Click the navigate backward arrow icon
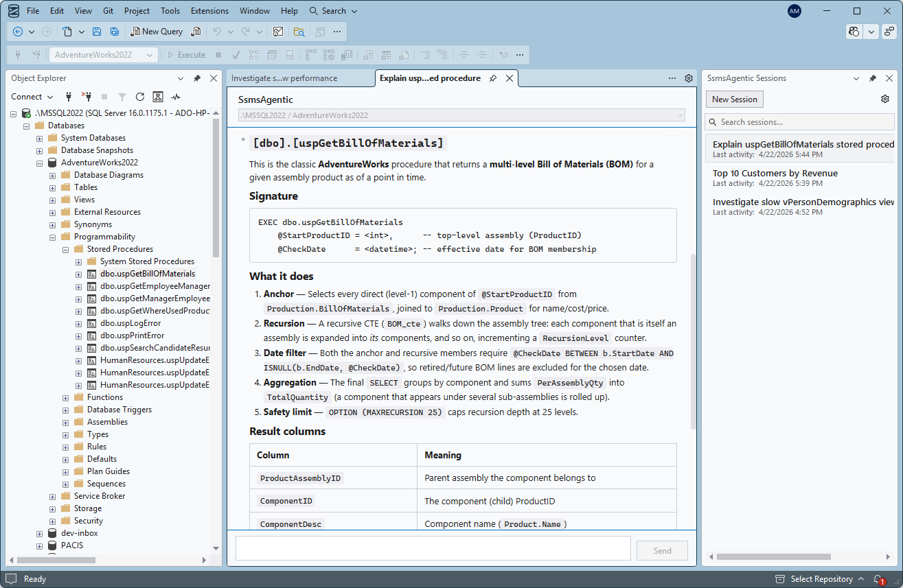The width and height of the screenshot is (903, 588). tap(17, 31)
